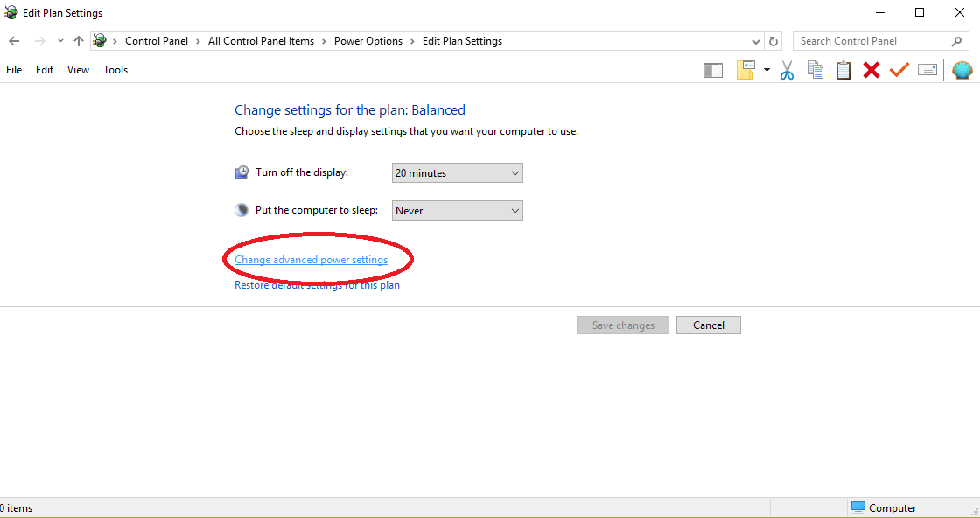
Task: Click the Search Control Panel field
Action: tap(871, 41)
